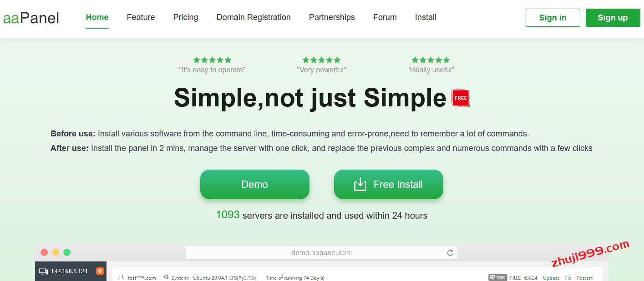Click stars above "Really useful"
The width and height of the screenshot is (644, 281).
coord(431,60)
